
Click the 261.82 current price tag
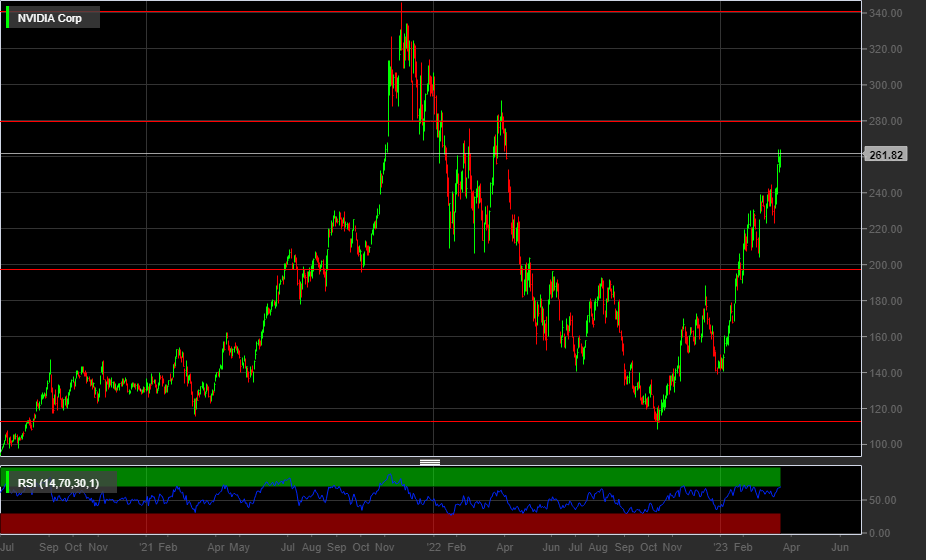[886, 155]
